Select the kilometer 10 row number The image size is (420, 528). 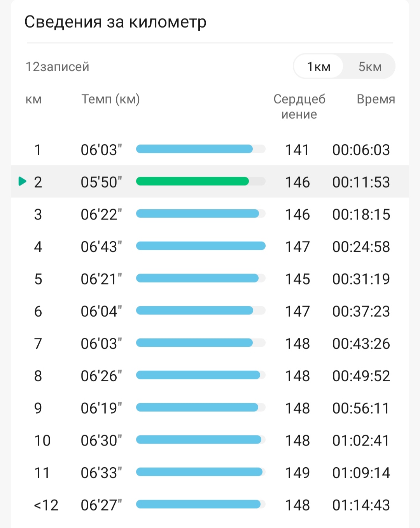42,440
